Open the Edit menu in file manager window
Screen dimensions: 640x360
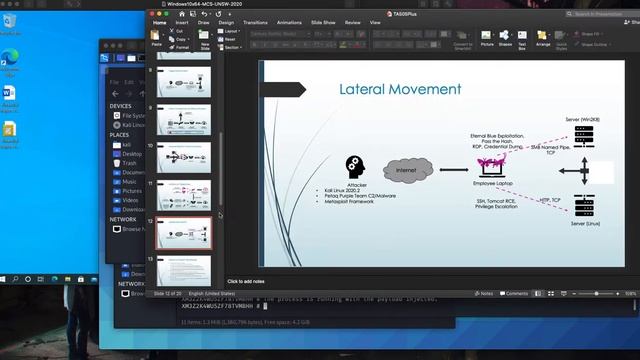coord(129,82)
